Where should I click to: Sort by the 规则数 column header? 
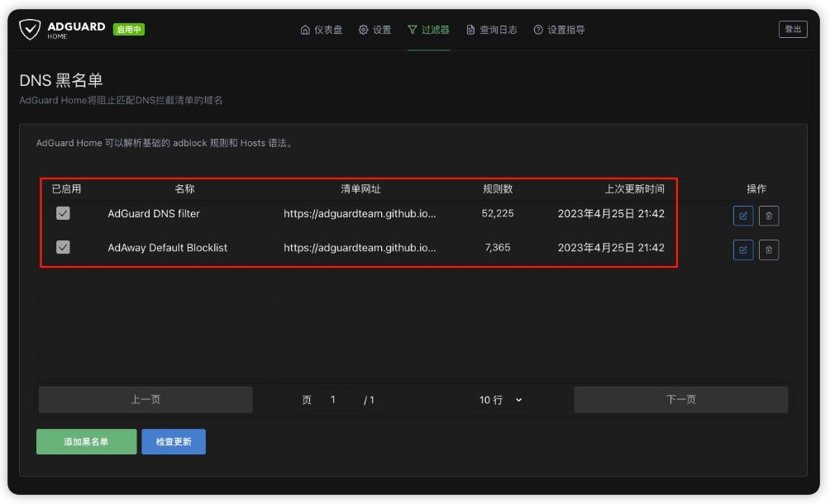click(498, 189)
